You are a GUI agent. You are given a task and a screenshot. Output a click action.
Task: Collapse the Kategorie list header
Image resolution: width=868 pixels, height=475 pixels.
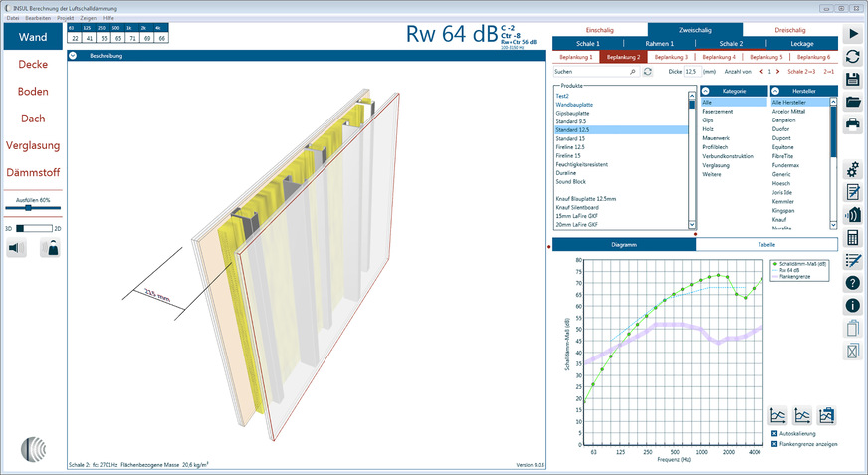coord(706,91)
